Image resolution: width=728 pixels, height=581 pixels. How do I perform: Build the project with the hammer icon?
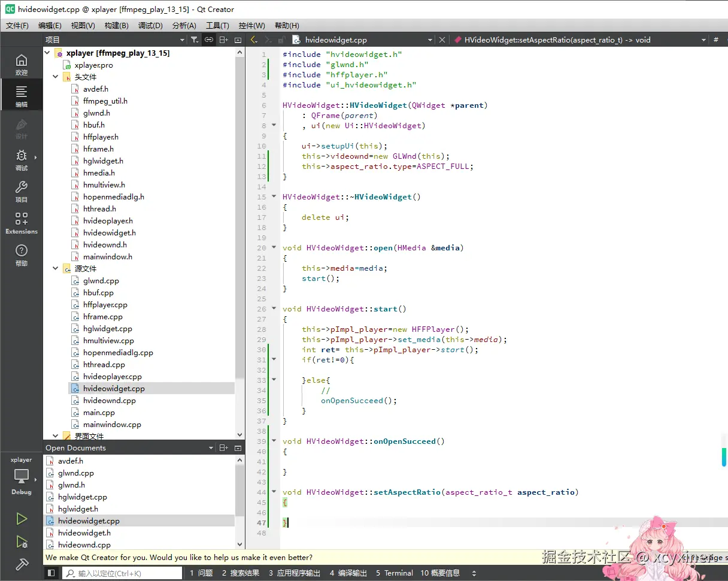[x=22, y=564]
